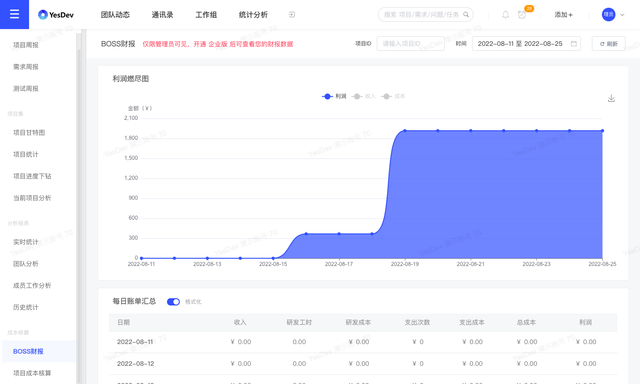Click the 研发工时 column header
Viewport: 640px width, 384px height.
tap(299, 322)
